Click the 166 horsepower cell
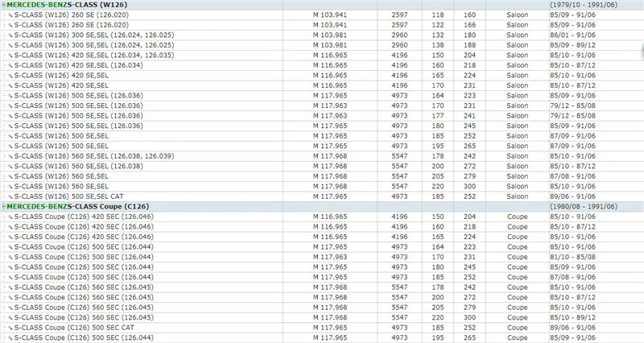The height and width of the screenshot is (343, 644). point(469,25)
